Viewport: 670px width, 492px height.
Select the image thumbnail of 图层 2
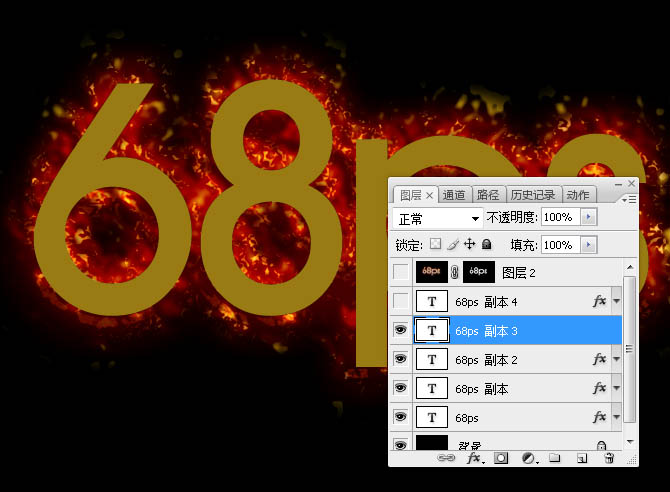point(432,272)
